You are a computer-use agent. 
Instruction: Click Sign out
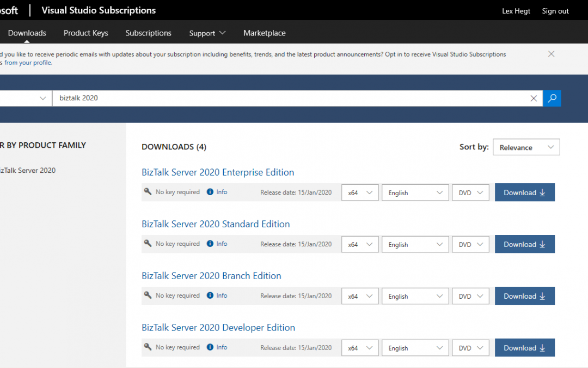pyautogui.click(x=555, y=11)
